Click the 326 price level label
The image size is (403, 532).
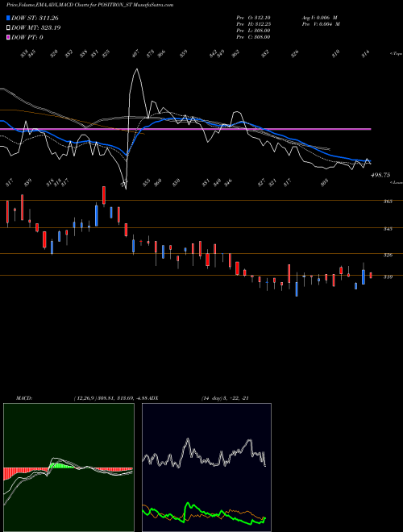click(388, 256)
